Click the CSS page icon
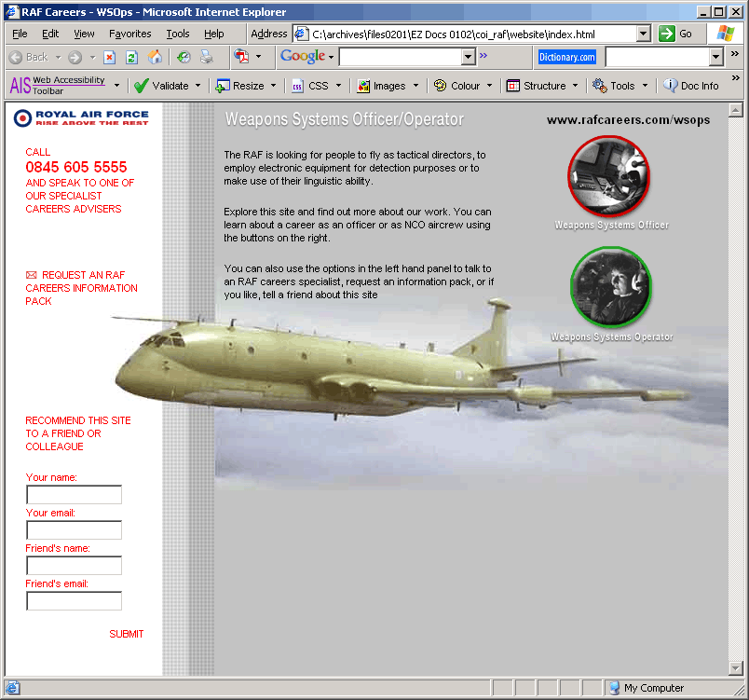The height and width of the screenshot is (700, 749). pos(297,86)
